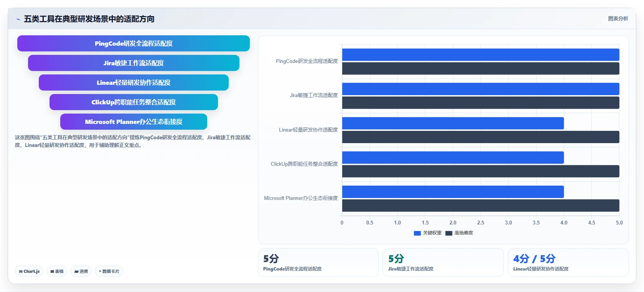Image resolution: width=644 pixels, height=292 pixels.
Task: Select the Jira敏捷工作流适配度 funnel bar
Action: (134, 63)
